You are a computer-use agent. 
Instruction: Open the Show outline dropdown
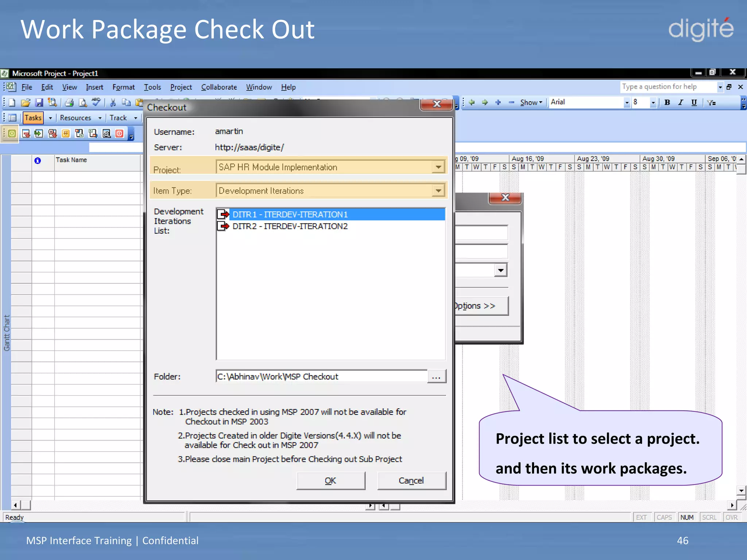tap(531, 102)
